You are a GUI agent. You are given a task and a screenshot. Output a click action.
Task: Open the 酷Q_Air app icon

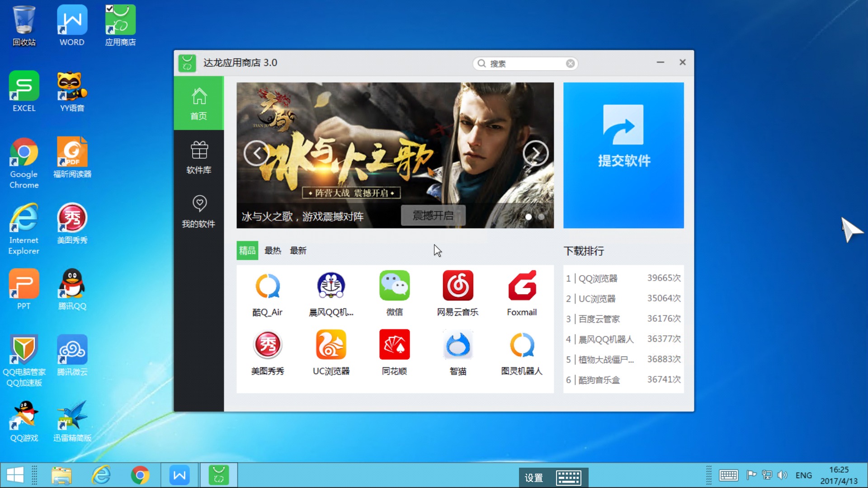(x=268, y=286)
